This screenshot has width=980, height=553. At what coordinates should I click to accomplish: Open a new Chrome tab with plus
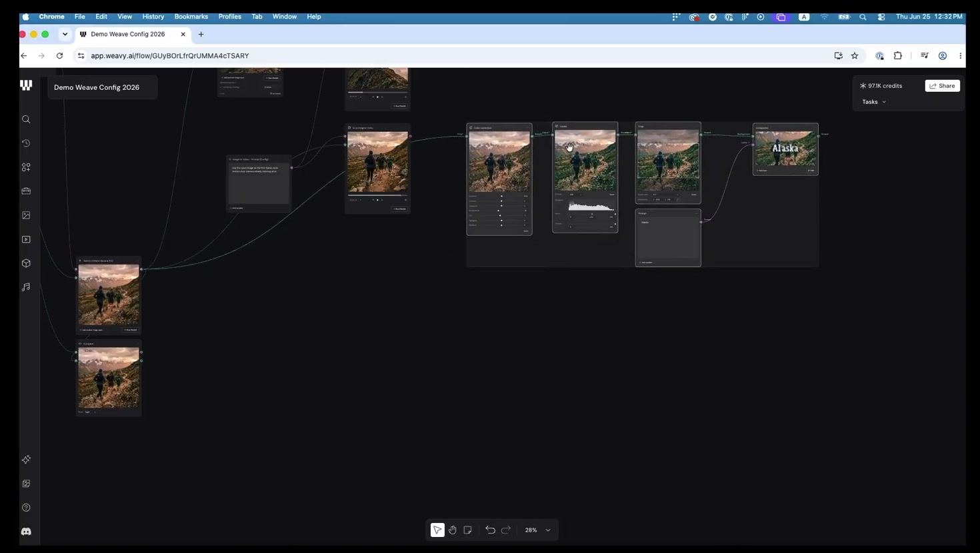click(x=201, y=34)
